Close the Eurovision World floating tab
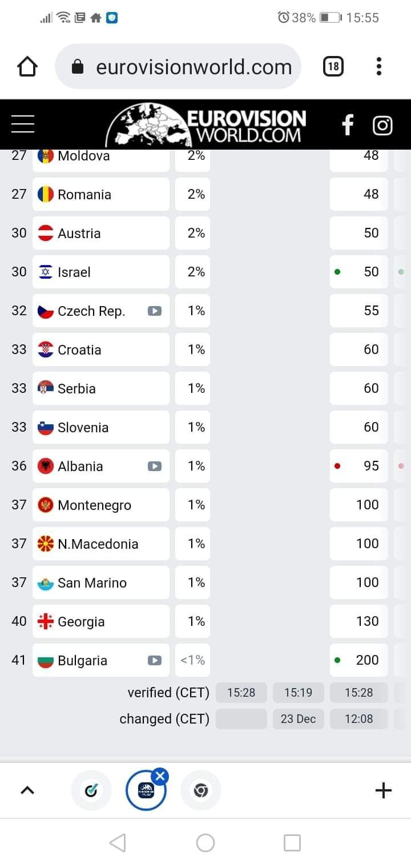This screenshot has width=411, height=868. pos(160,776)
